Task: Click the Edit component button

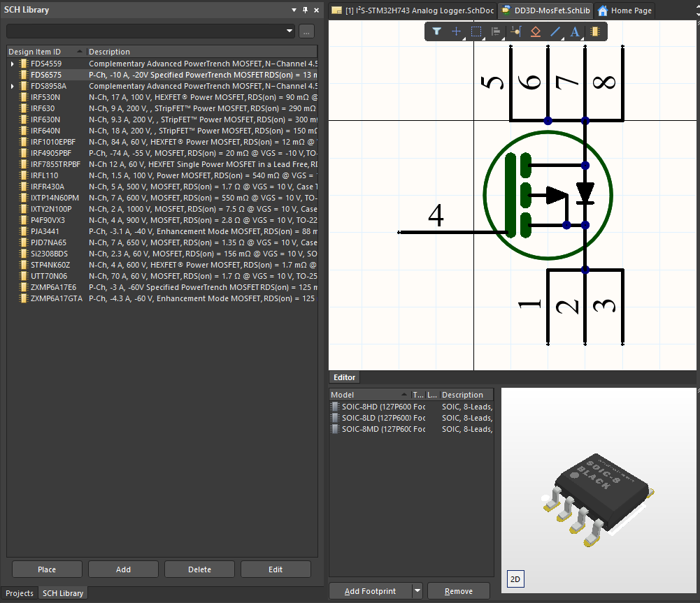Action: coord(276,569)
